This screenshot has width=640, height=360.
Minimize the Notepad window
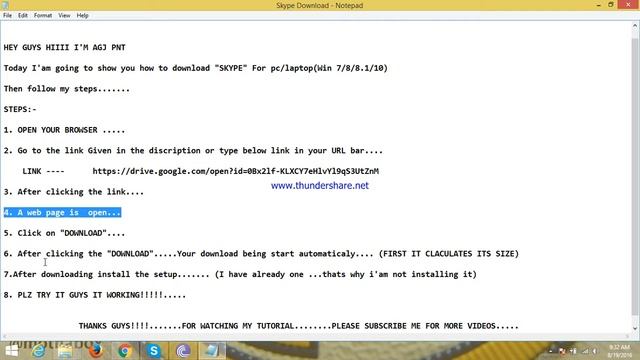point(598,5)
